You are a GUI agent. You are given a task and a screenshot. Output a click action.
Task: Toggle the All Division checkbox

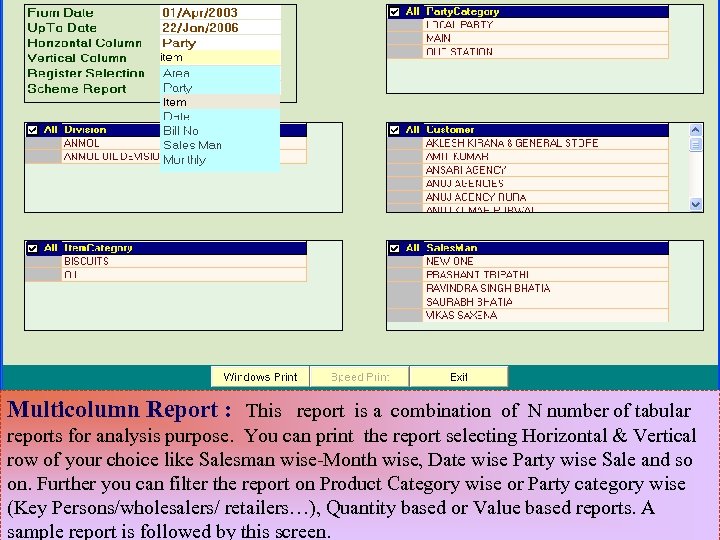click(32, 130)
